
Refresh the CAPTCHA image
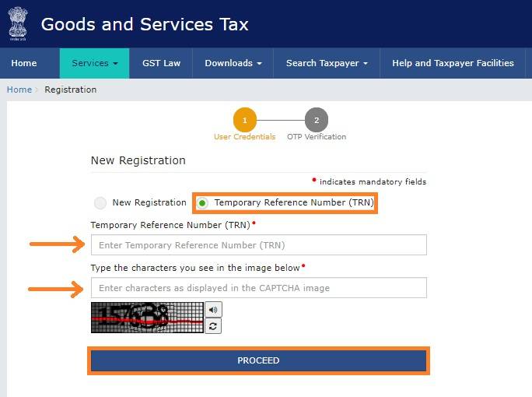[x=213, y=326]
